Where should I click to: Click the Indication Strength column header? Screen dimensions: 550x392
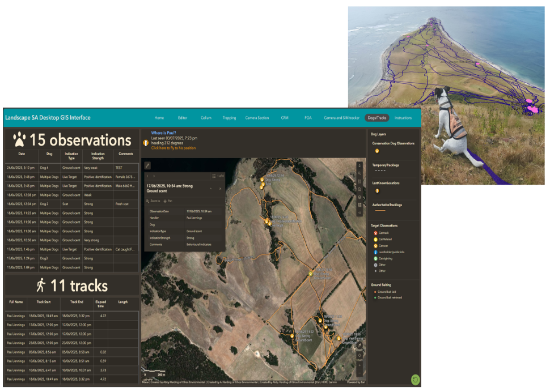point(98,156)
